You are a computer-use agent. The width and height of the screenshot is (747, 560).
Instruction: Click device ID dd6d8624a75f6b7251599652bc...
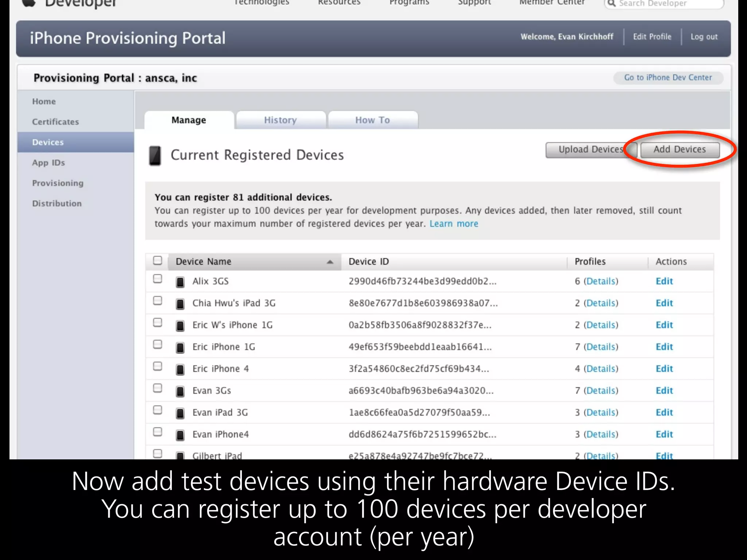click(422, 435)
